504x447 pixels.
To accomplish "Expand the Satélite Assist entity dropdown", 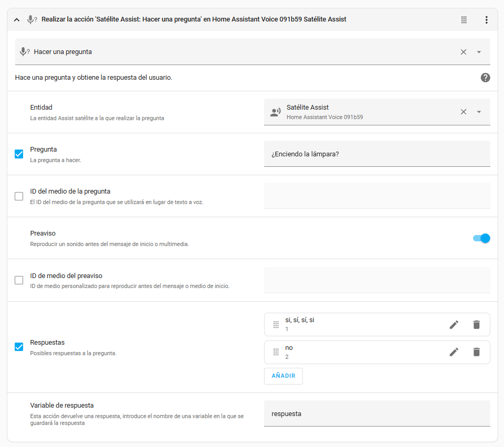I will 479,112.
